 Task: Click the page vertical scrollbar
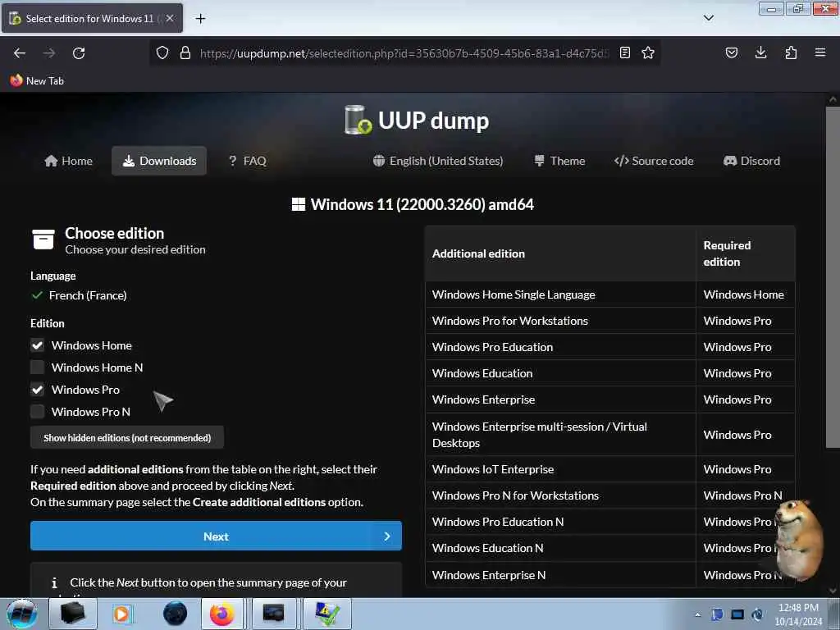pos(832,277)
